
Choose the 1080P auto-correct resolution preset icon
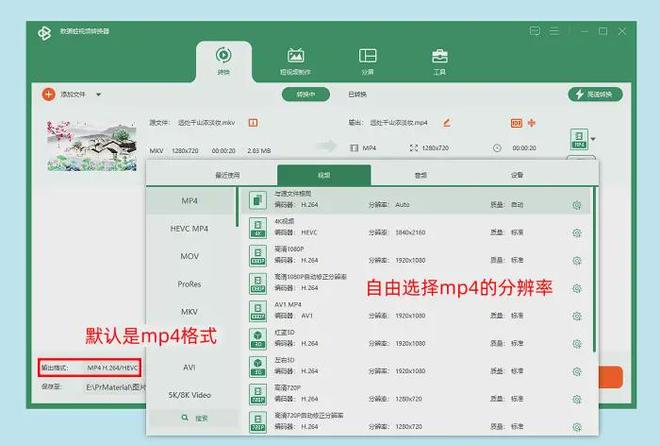[x=258, y=284]
